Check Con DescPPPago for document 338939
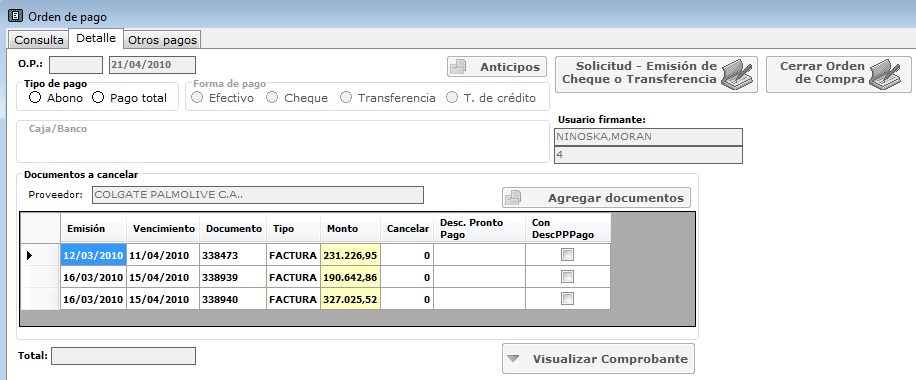 [x=567, y=277]
